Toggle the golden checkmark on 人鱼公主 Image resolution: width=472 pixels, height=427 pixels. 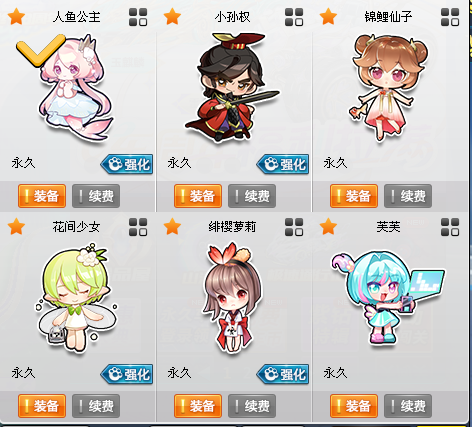(x=40, y=50)
